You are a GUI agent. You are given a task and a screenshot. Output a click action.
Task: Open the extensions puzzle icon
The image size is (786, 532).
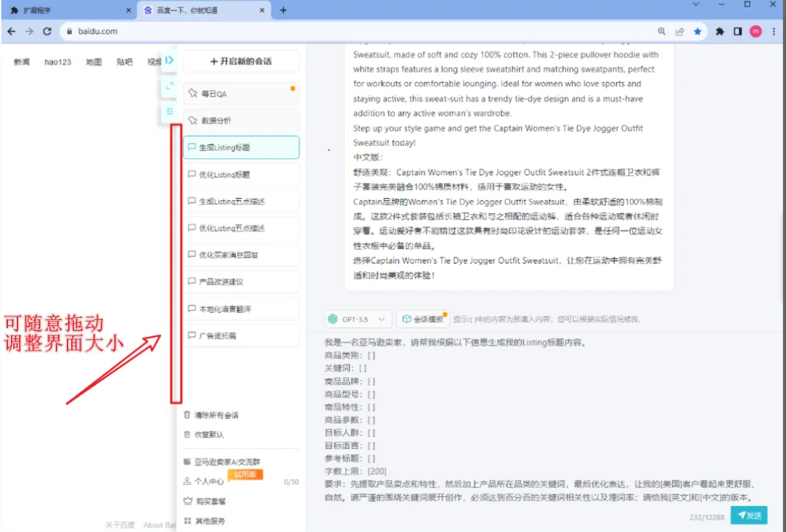click(720, 31)
